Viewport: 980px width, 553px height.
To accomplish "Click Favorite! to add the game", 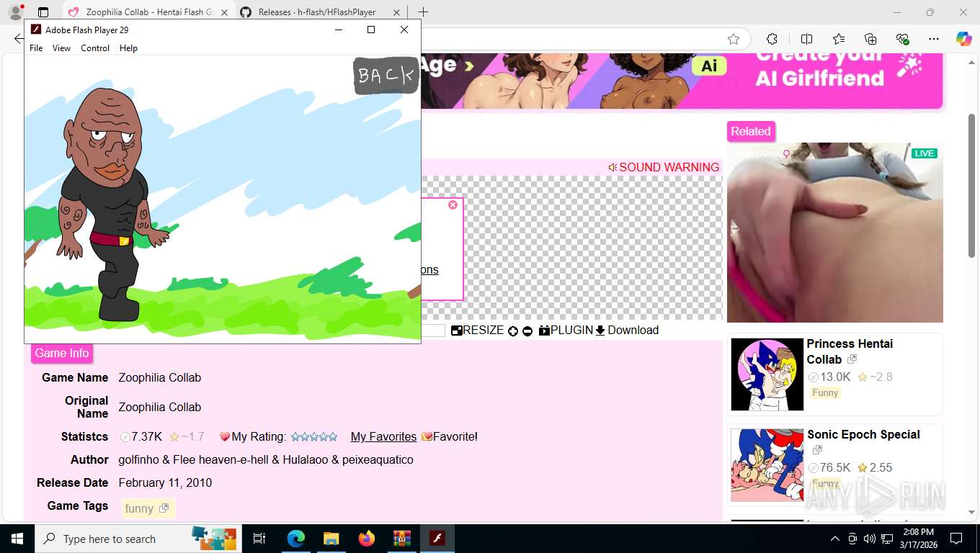I will pyautogui.click(x=450, y=436).
